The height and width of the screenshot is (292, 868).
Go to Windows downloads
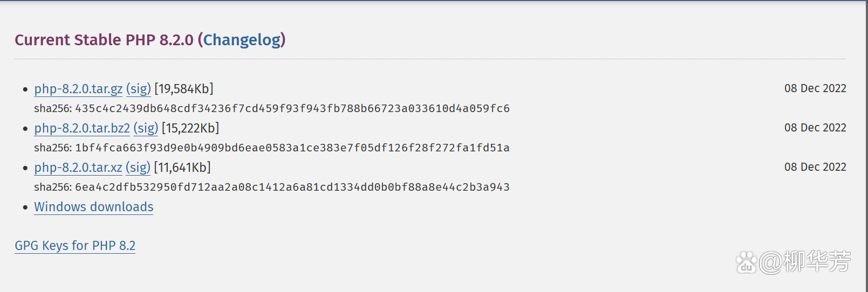(x=94, y=207)
